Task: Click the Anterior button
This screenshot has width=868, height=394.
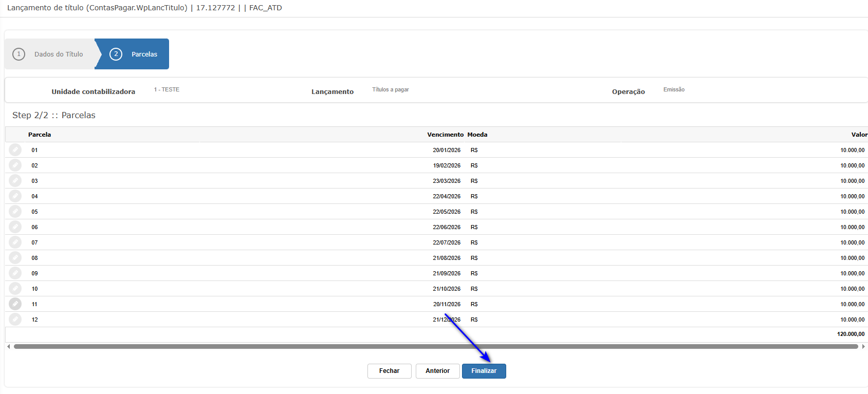Action: coord(437,371)
